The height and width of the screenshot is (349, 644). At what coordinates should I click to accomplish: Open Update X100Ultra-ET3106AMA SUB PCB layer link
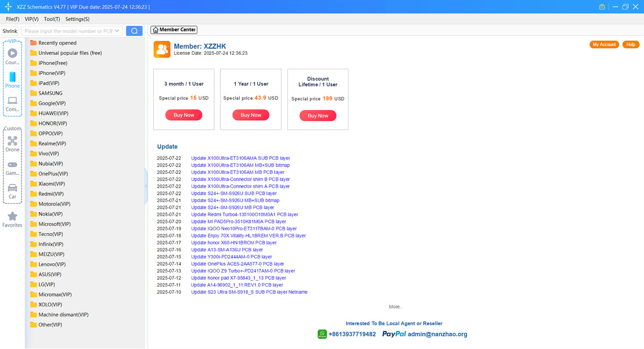[x=241, y=158]
